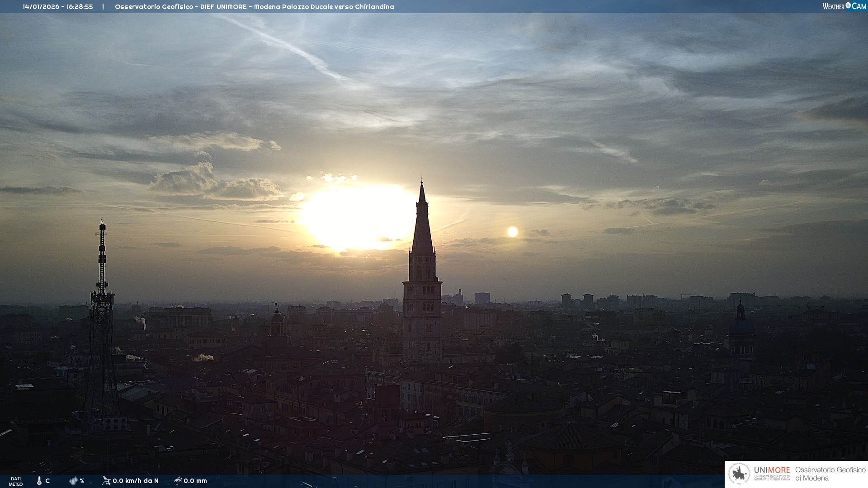Click the humidity percent symbol

point(82,481)
